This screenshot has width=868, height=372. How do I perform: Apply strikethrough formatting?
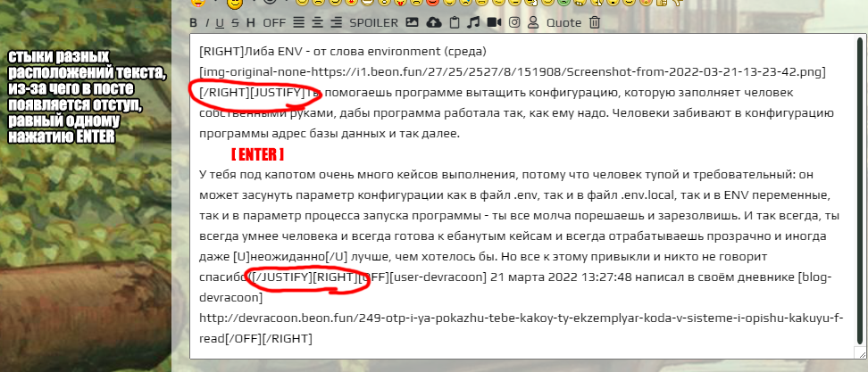point(235,22)
